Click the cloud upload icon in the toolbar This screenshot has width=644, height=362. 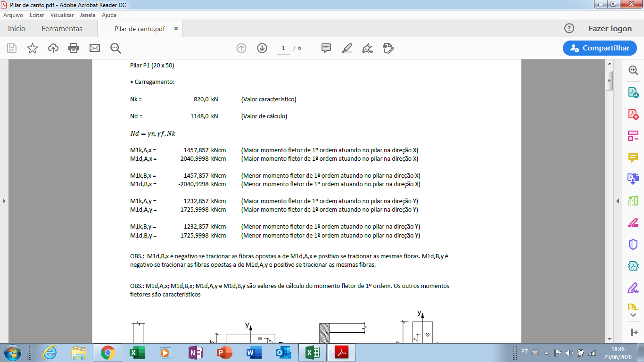click(53, 48)
